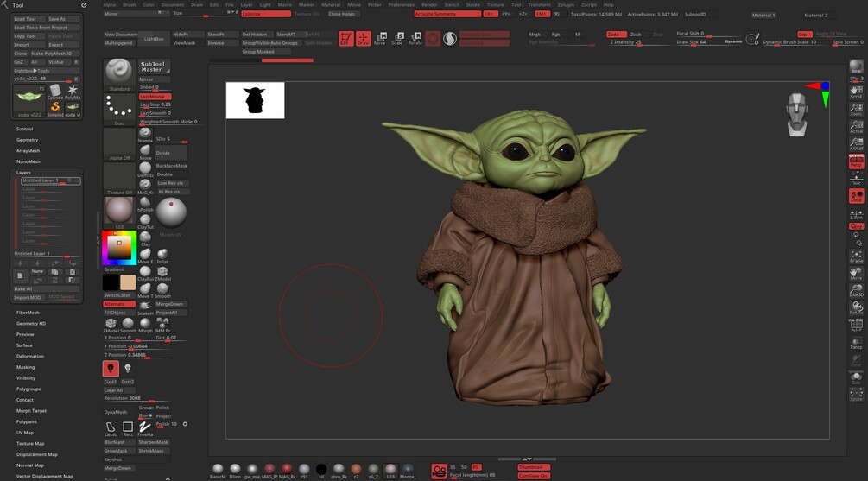Viewport: 868px width, 481px height.
Task: Pick the BasicM material sphere
Action: pos(218,471)
